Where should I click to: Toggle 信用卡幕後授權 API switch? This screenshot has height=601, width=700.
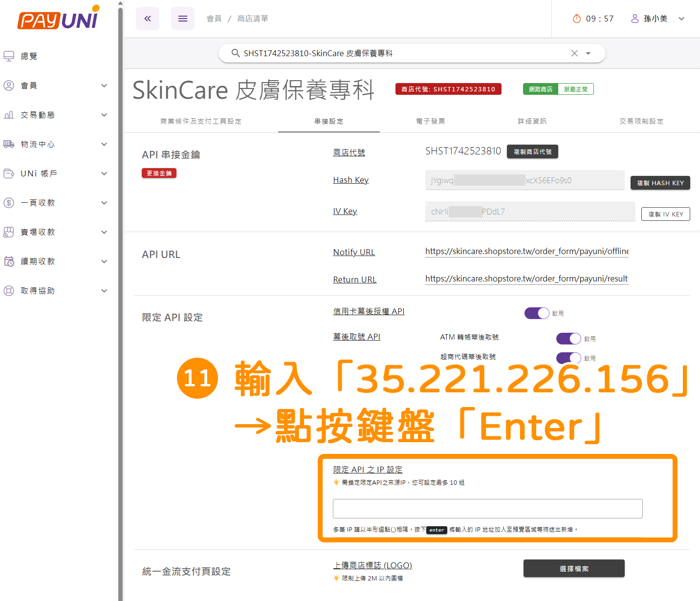[x=537, y=313]
